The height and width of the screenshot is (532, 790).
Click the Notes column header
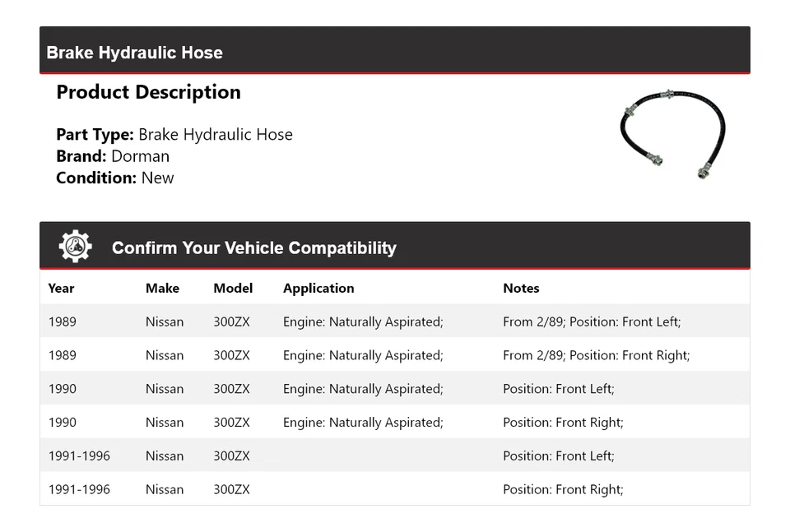coord(521,289)
